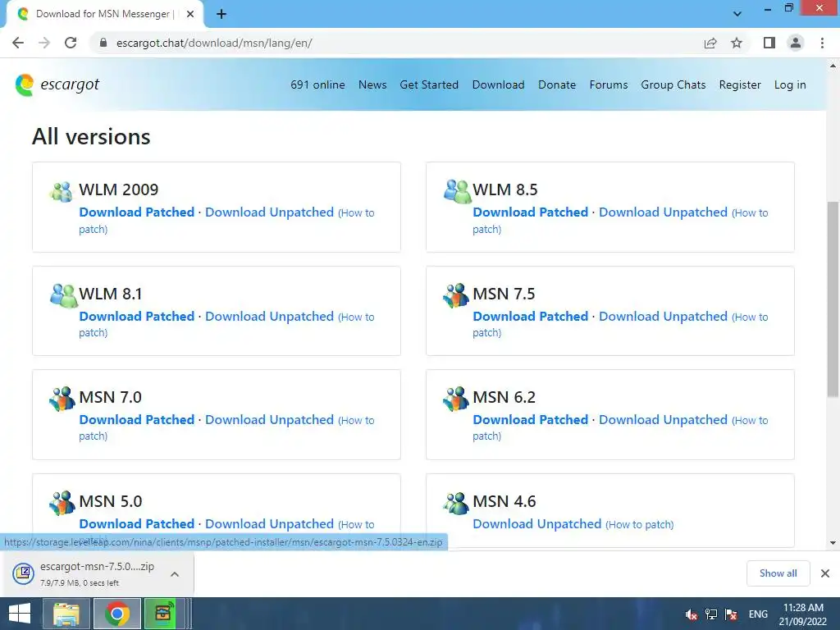The width and height of the screenshot is (840, 630).
Task: Download Unpatched WLM 2009
Action: (x=269, y=212)
